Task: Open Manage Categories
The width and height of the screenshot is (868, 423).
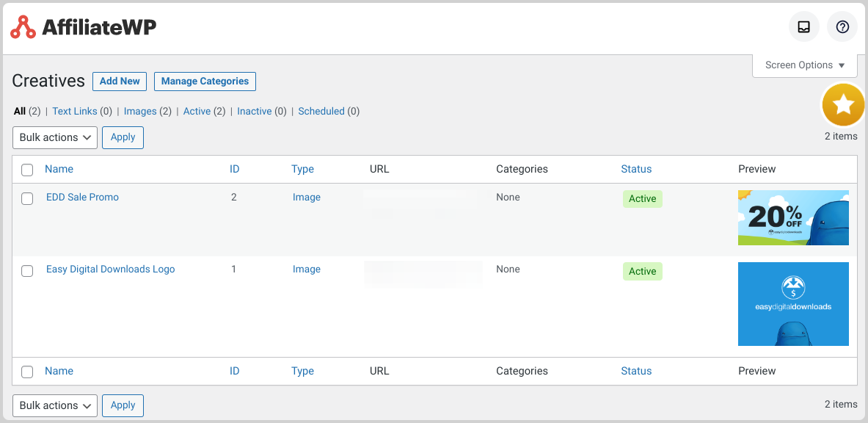Action: (205, 81)
